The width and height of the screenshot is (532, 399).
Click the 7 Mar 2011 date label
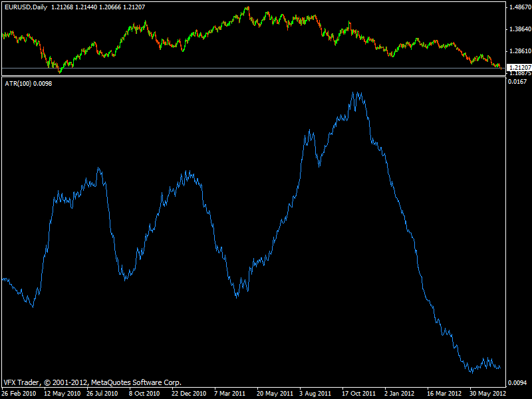[x=229, y=394]
